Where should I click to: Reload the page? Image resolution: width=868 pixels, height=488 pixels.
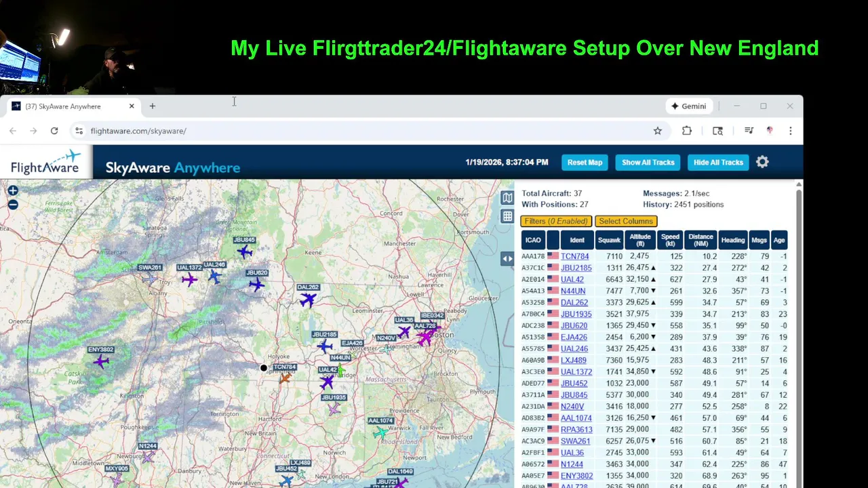click(x=54, y=131)
